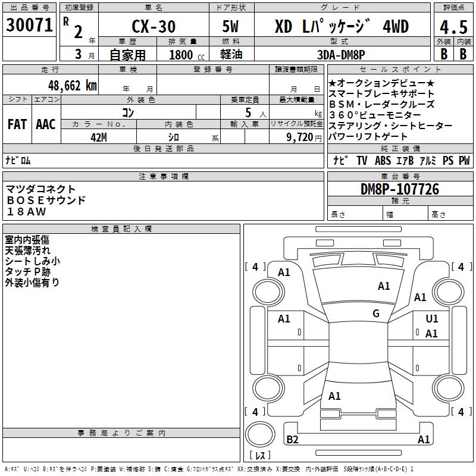Click the door shape value 5W
Image resolution: width=476 pixels, height=476 pixels.
[x=230, y=26]
